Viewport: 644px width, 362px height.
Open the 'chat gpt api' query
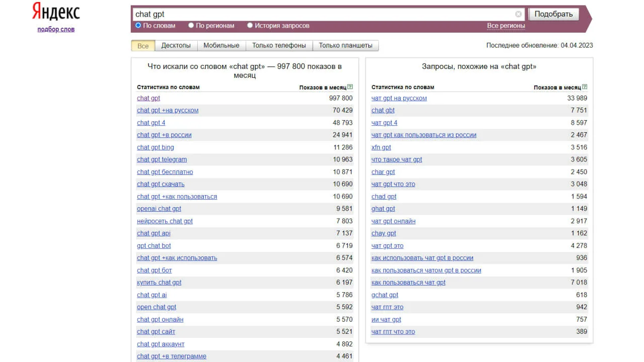tap(153, 233)
